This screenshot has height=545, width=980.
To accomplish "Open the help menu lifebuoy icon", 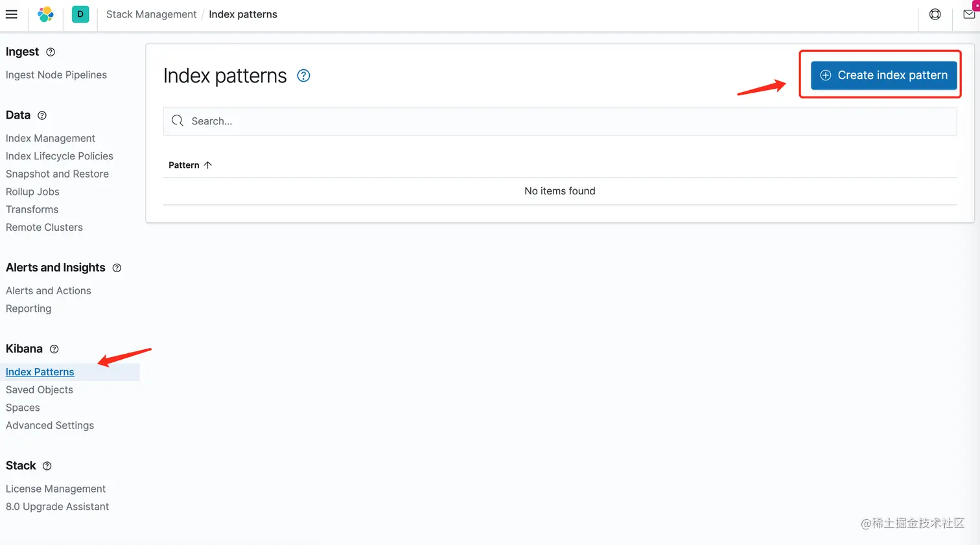I will click(x=935, y=14).
